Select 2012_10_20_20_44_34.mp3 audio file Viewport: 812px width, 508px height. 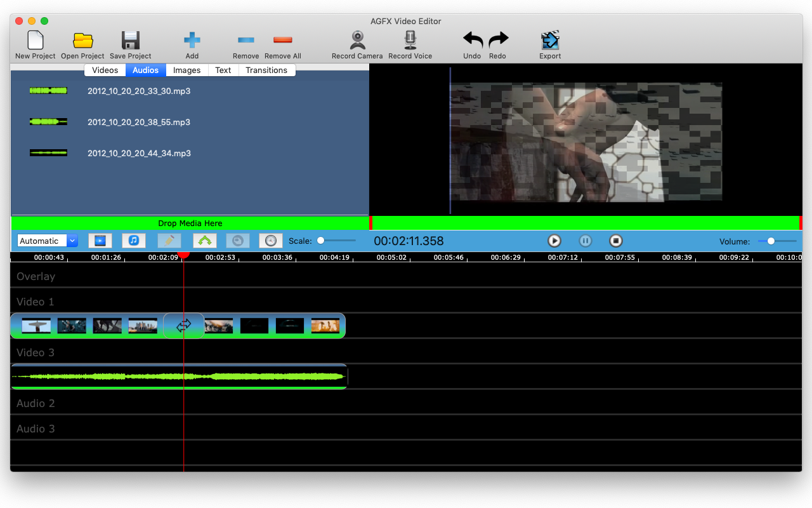point(139,153)
